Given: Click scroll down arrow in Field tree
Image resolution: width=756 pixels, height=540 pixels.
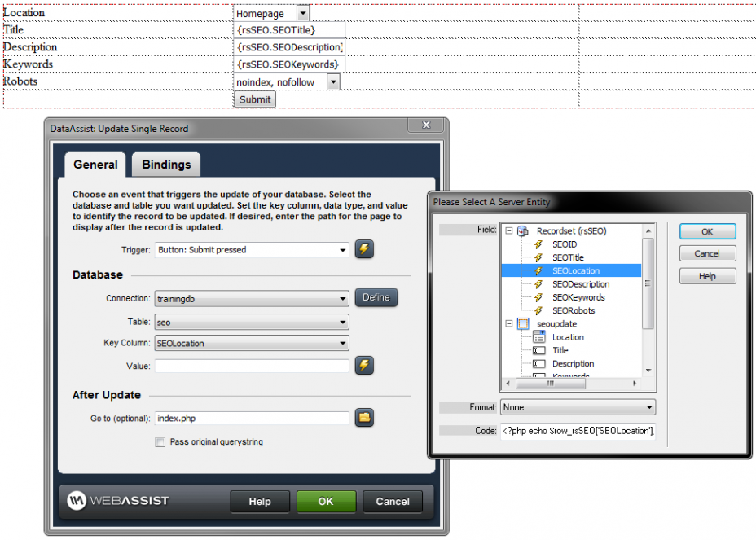Looking at the screenshot, I should click(648, 371).
